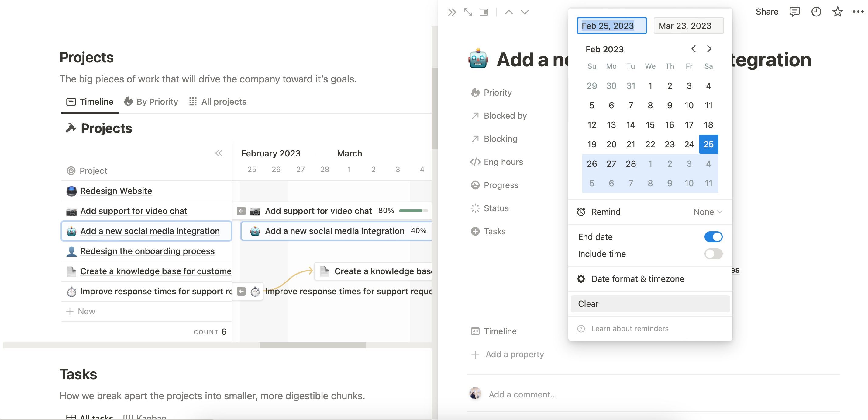This screenshot has width=868, height=420.
Task: Close side peek with double-chevron icon
Action: click(x=452, y=12)
